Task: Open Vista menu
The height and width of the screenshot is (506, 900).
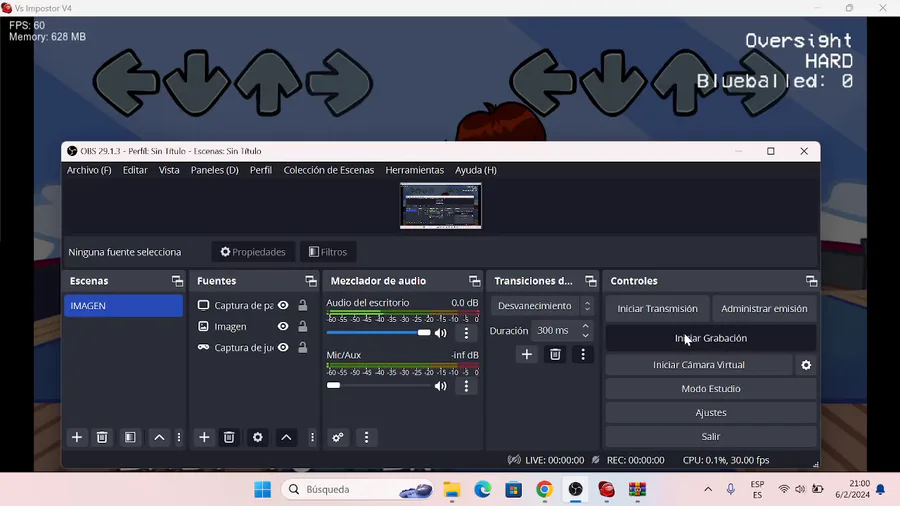Action: tap(169, 170)
